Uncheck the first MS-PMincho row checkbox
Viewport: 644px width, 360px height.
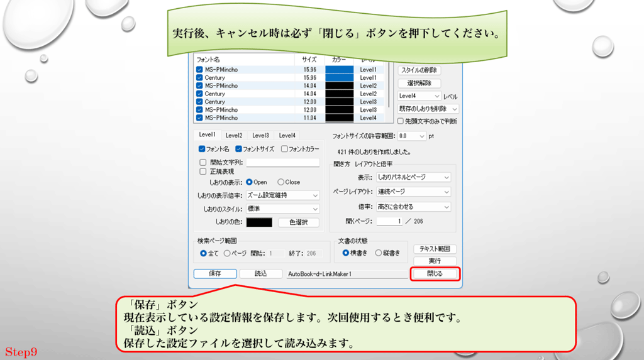pyautogui.click(x=199, y=70)
